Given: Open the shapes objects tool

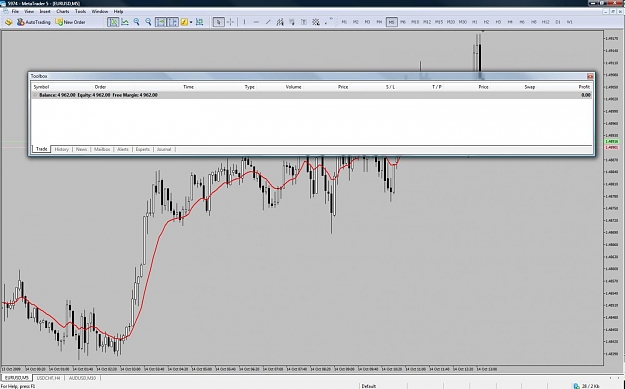Looking at the screenshot, I should [316, 22].
